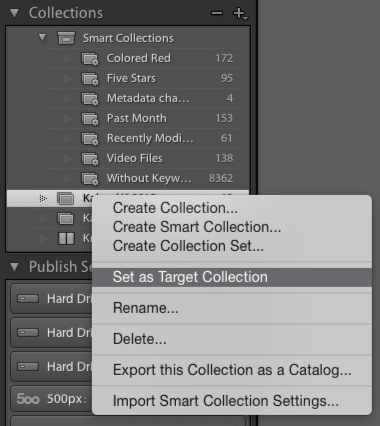Select the Past Month collection

click(x=137, y=118)
